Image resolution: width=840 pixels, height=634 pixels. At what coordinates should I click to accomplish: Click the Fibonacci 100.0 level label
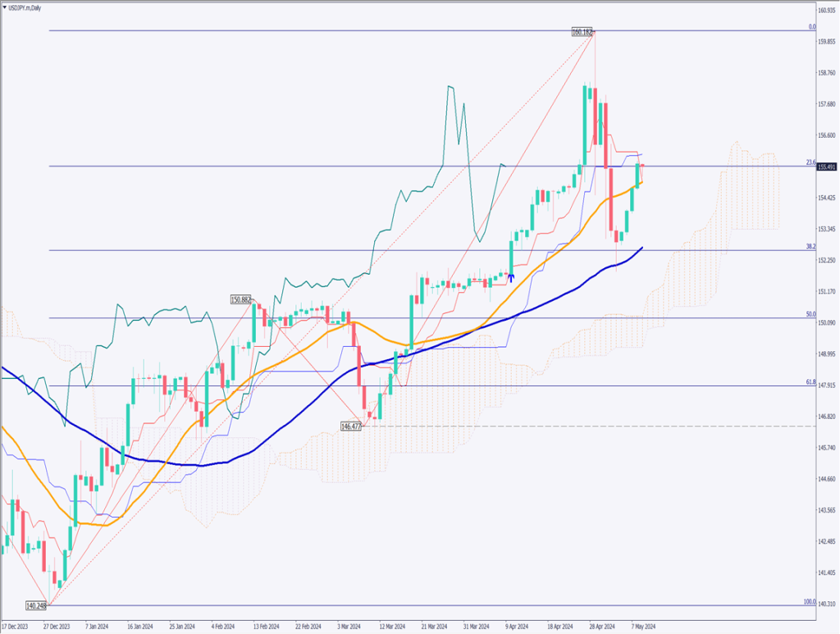tap(809, 602)
